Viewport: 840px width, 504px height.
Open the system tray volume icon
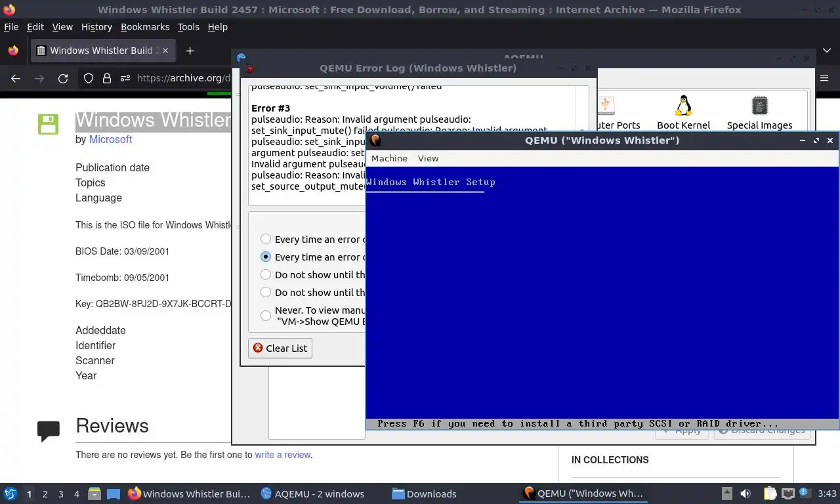click(745, 493)
